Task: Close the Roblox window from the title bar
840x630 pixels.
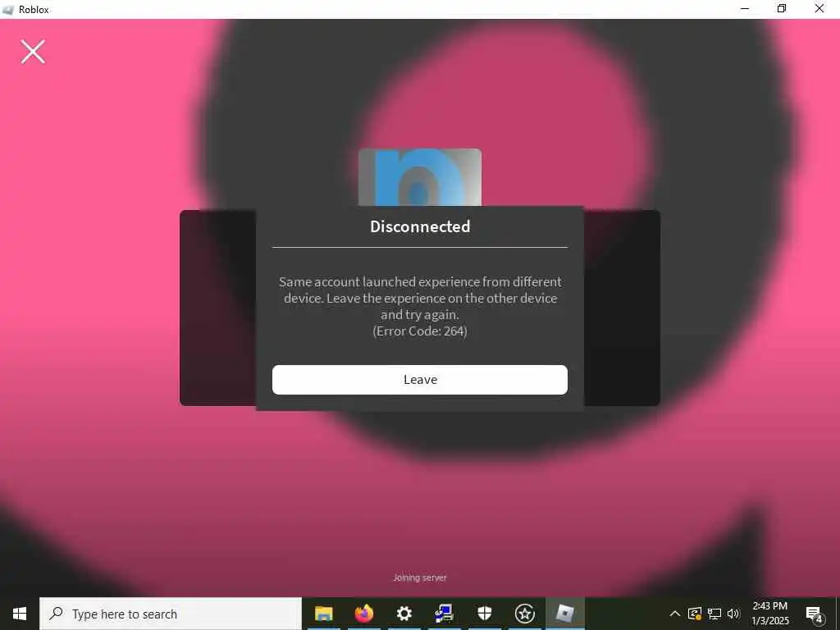Action: click(x=819, y=9)
